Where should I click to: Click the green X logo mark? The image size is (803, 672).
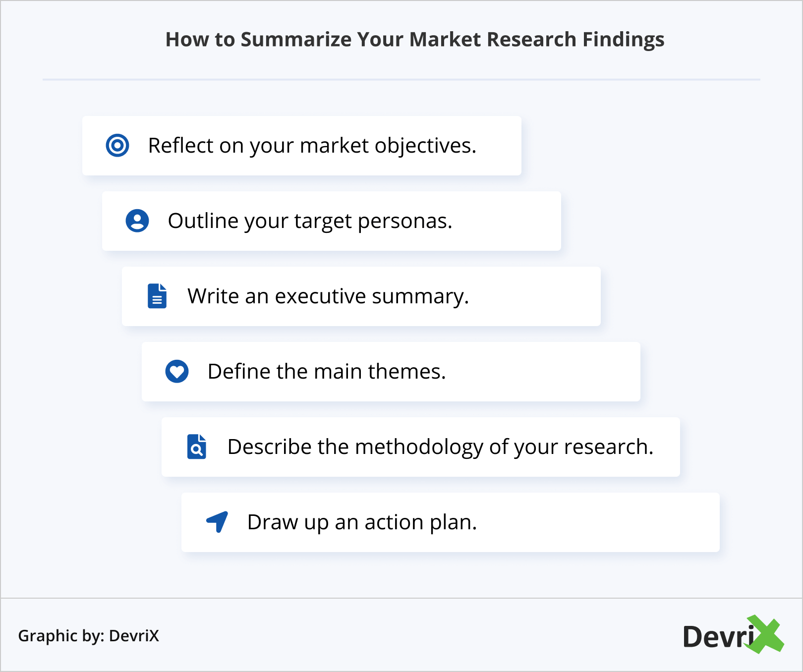coord(766,634)
